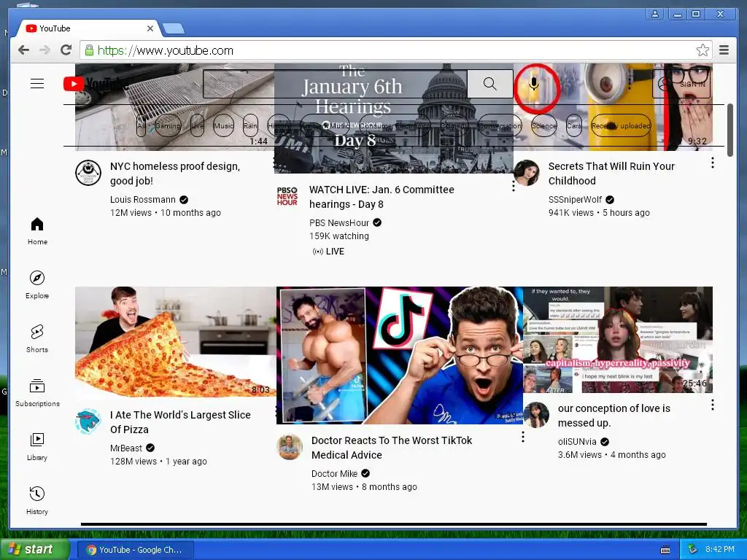The width and height of the screenshot is (747, 560).
Task: Click the magnifier search button
Action: (x=489, y=84)
